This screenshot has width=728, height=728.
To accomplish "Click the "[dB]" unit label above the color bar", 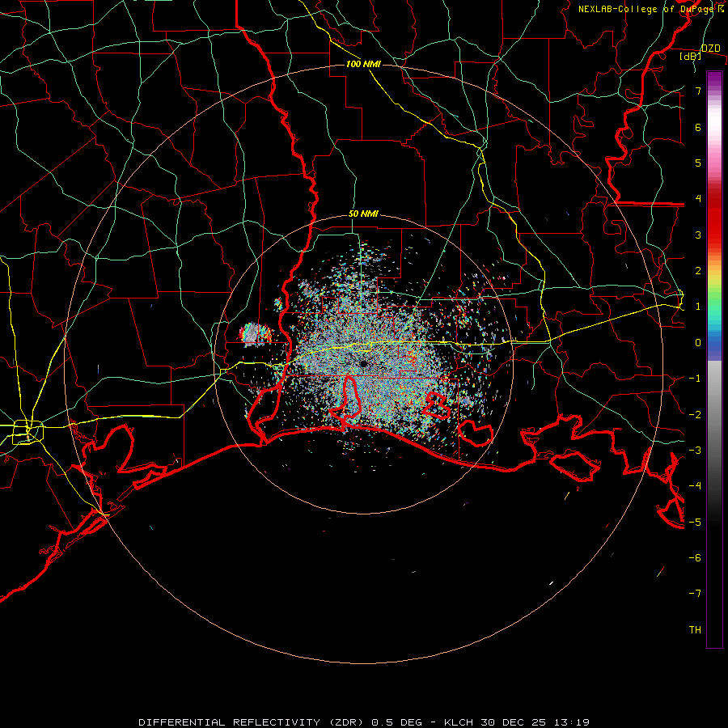I will click(x=690, y=56).
